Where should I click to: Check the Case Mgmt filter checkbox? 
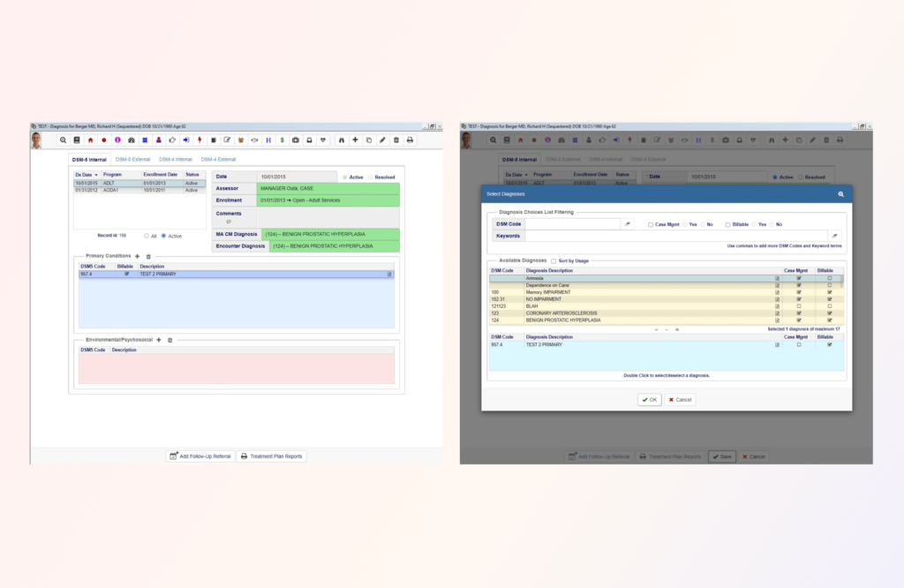point(651,224)
